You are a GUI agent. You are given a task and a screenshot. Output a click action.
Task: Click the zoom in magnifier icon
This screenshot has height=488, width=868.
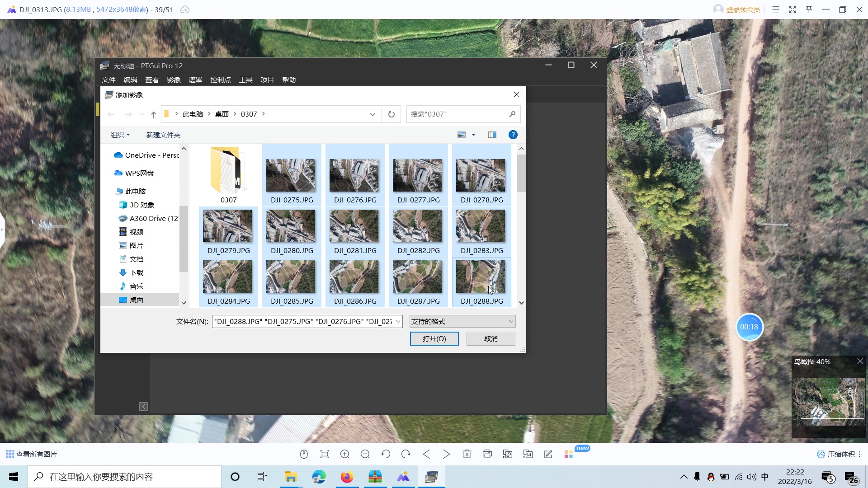(345, 454)
